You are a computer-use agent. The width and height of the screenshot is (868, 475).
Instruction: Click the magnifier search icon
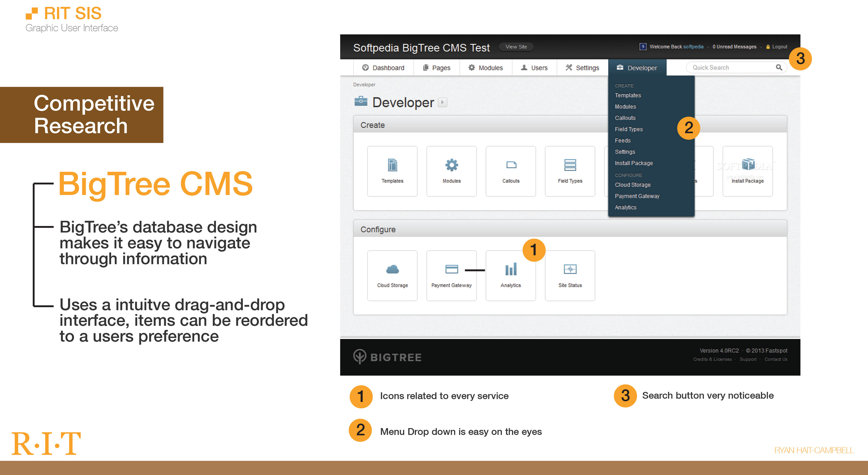click(x=779, y=67)
